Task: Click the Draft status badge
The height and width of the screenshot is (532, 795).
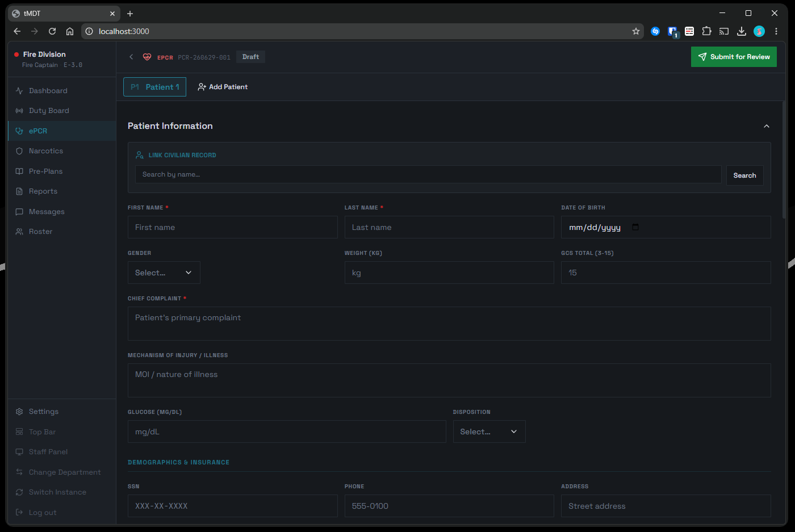Action: 250,57
